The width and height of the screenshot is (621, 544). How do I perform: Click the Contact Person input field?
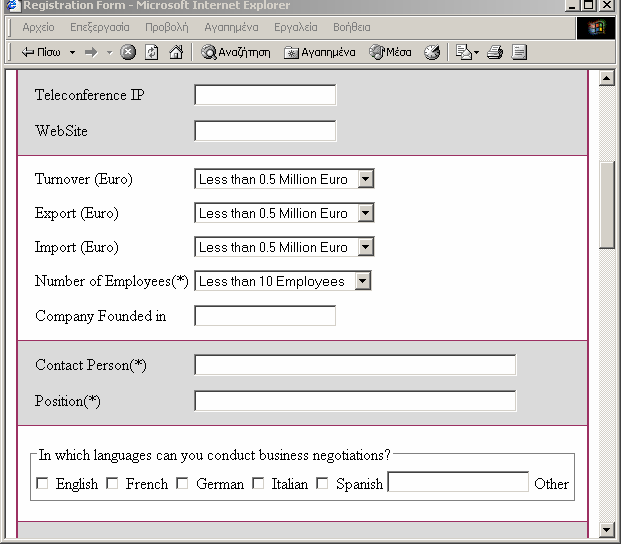pos(355,365)
